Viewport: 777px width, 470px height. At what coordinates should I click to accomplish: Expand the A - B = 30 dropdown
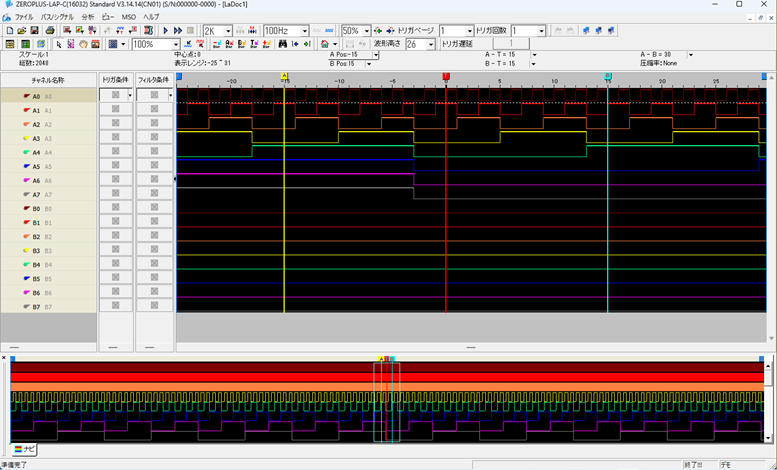pos(691,55)
